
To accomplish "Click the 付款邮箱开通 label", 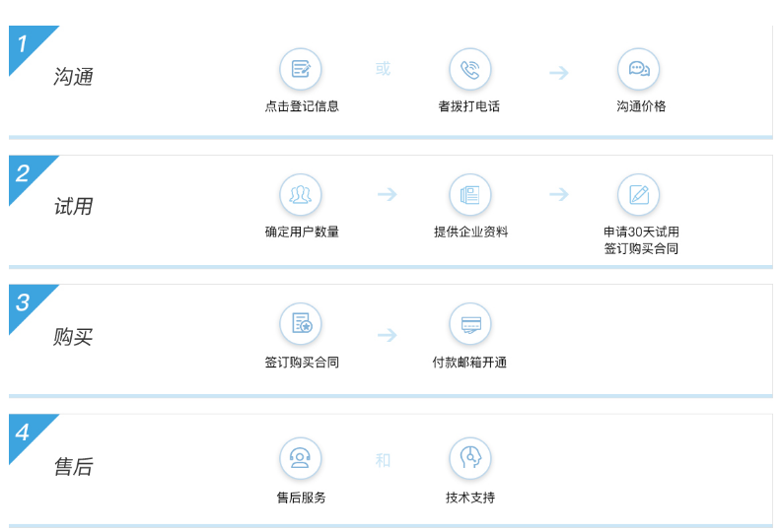I will [x=469, y=363].
